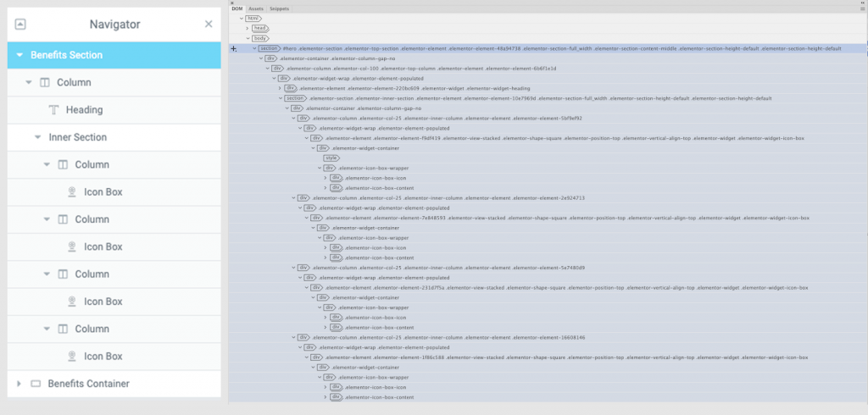The image size is (868, 415).
Task: Select the body tag in DOM tree
Action: pyautogui.click(x=262, y=38)
